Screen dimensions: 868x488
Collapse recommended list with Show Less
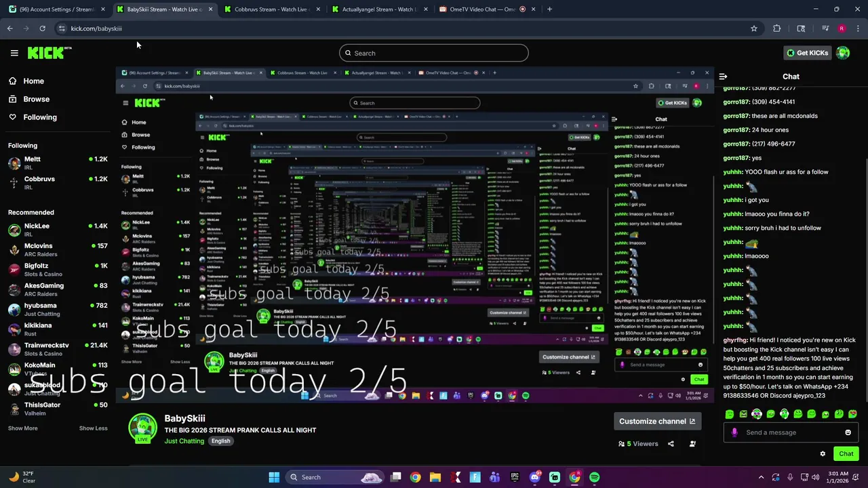pos(93,428)
